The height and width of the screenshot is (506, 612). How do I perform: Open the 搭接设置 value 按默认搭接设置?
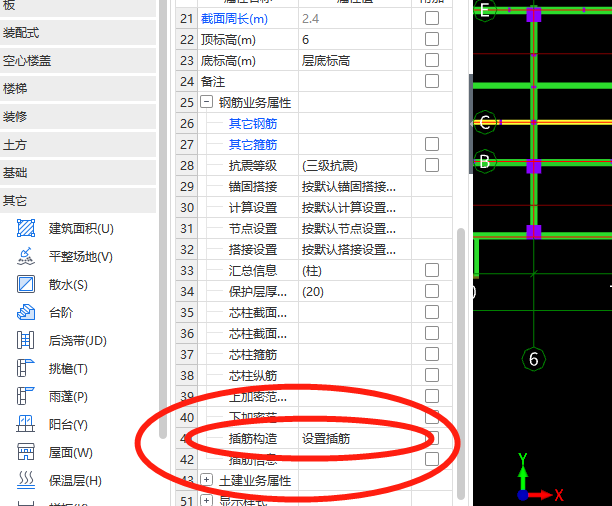(x=354, y=250)
